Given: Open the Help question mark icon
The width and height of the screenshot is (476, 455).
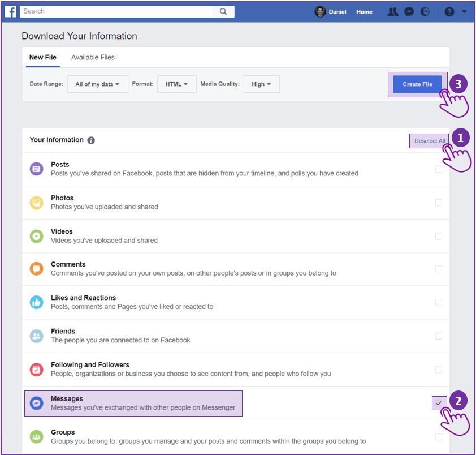Looking at the screenshot, I should click(x=448, y=11).
